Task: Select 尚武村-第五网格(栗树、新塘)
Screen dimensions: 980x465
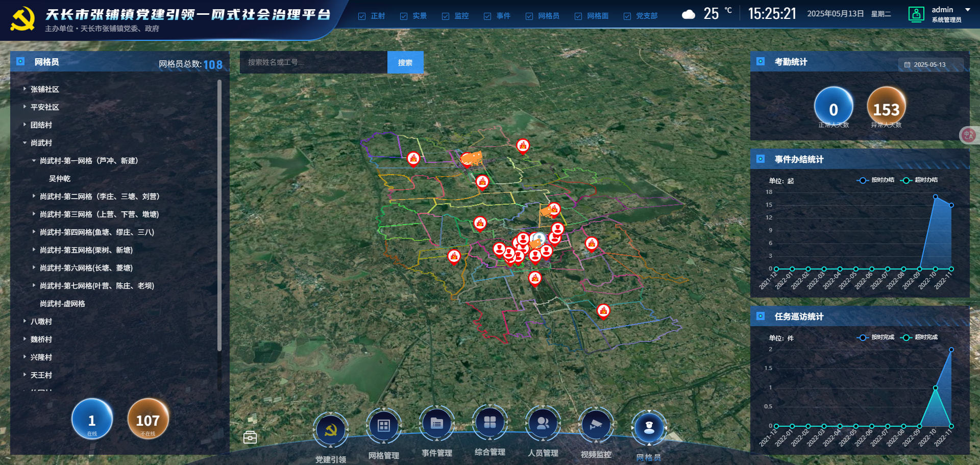Action: coord(86,250)
